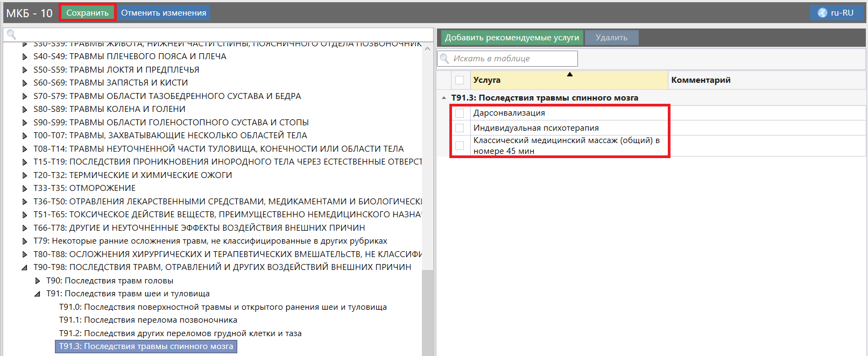Image resolution: width=868 pixels, height=356 pixels.
Task: Click the tree panel vertical scrollbar
Action: pos(427,312)
